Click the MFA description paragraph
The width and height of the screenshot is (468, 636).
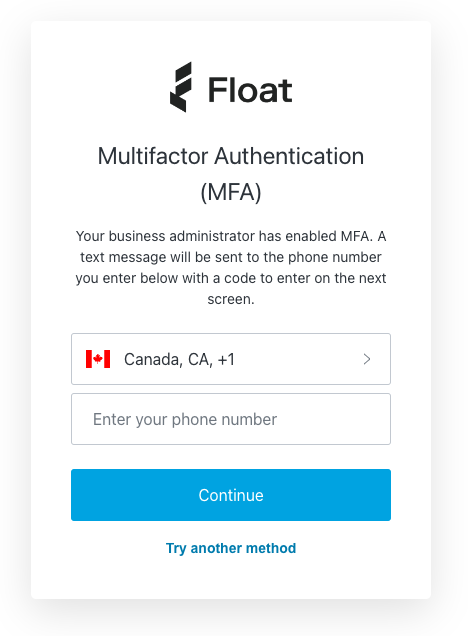(231, 268)
